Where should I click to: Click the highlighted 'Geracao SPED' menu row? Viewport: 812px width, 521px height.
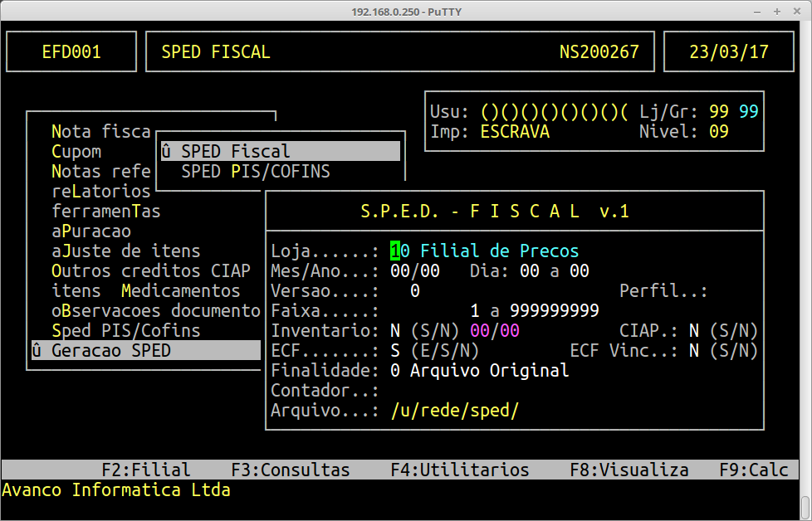pyautogui.click(x=146, y=351)
